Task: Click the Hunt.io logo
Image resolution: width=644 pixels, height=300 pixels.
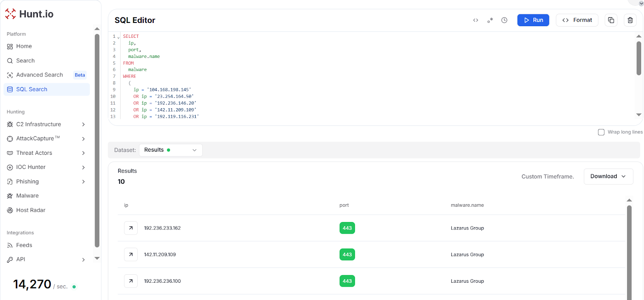Action: click(x=29, y=14)
